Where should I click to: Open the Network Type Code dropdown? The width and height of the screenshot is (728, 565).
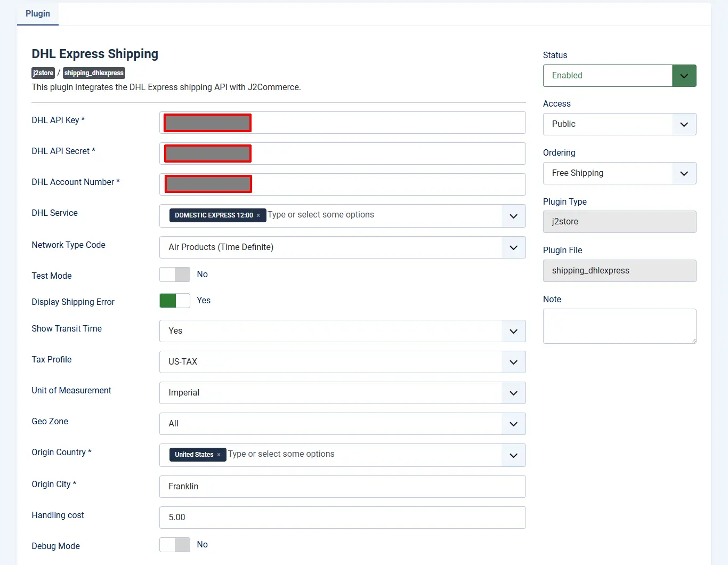[343, 247]
